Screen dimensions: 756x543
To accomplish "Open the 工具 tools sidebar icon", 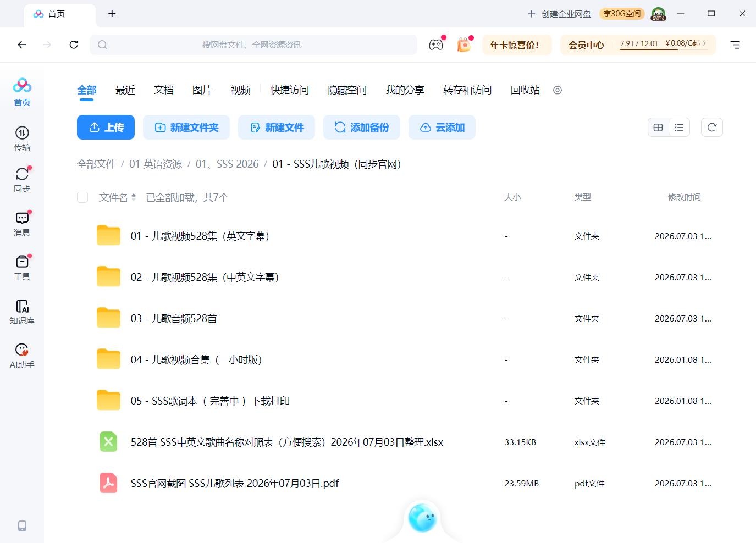I will [x=22, y=268].
